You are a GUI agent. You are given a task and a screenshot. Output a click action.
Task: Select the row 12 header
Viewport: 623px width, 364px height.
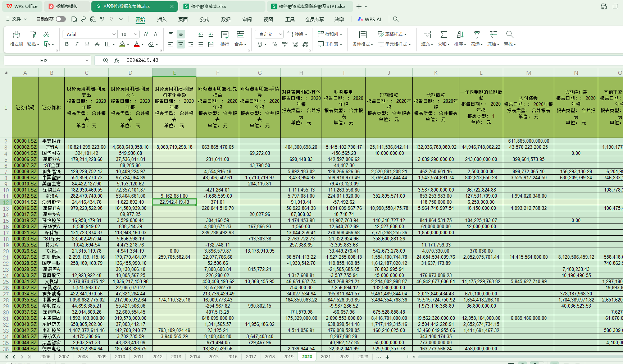coord(6,202)
